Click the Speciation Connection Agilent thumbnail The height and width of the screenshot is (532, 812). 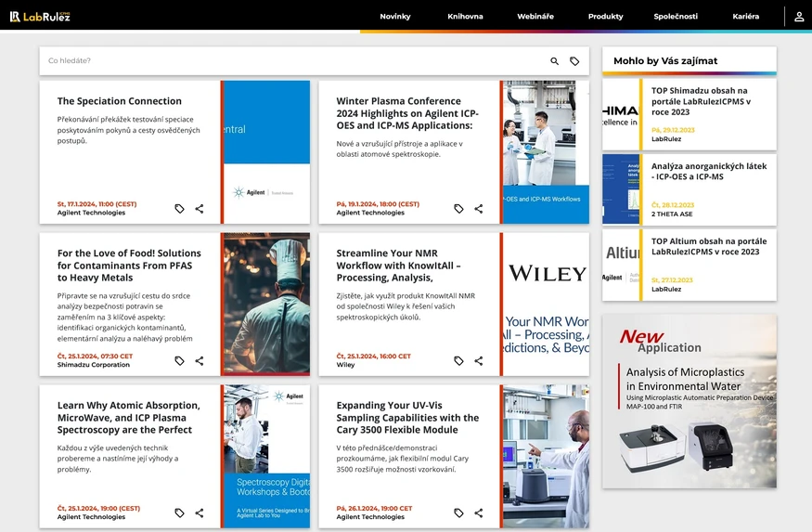(x=266, y=152)
